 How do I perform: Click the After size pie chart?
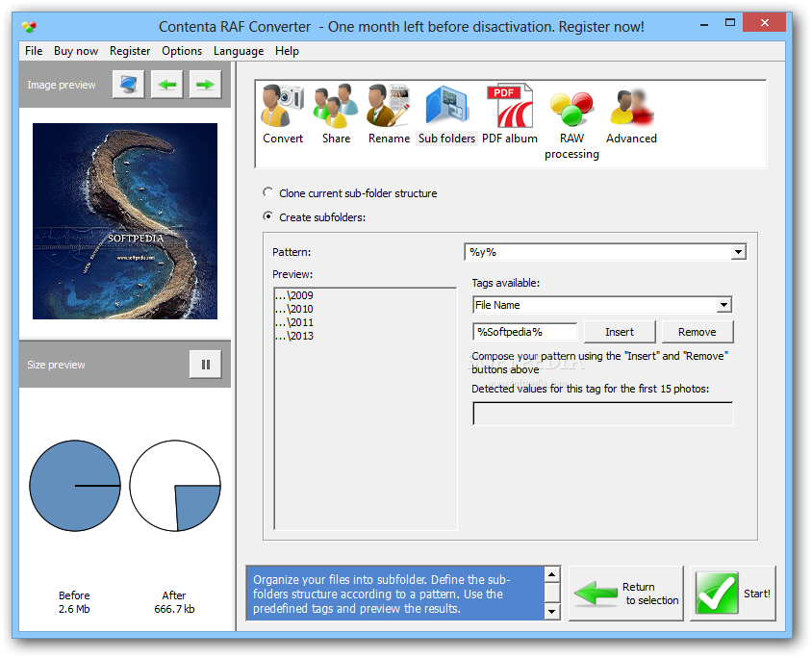point(175,486)
